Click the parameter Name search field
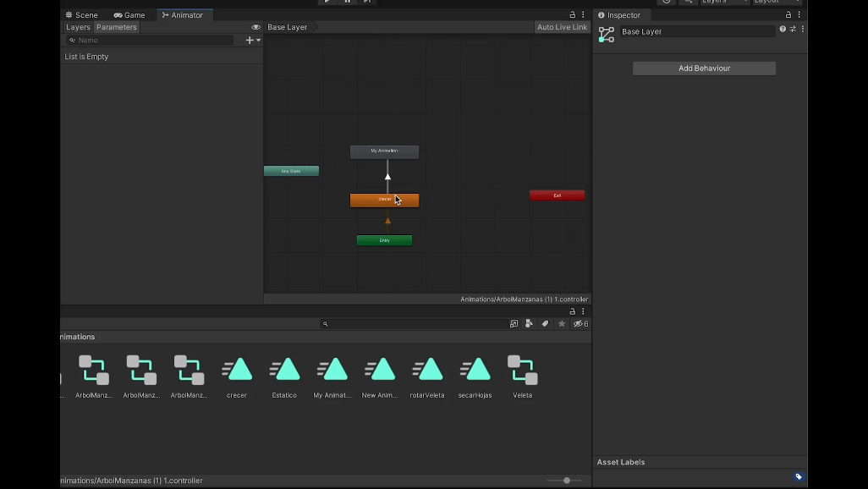The image size is (868, 489). (x=150, y=40)
